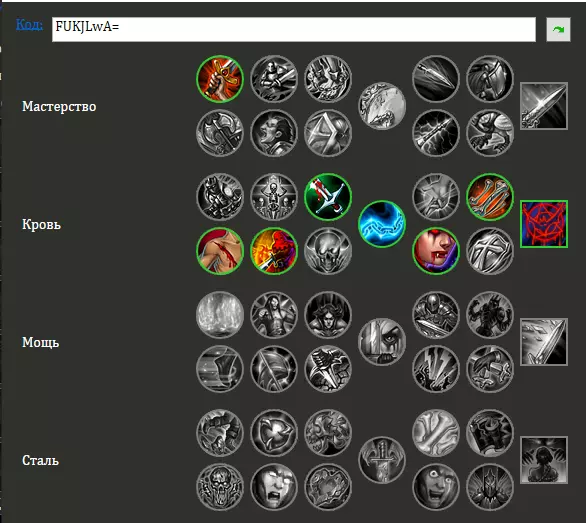
Task: Click the square hooded figure talent in Сталь
Action: pos(544,460)
